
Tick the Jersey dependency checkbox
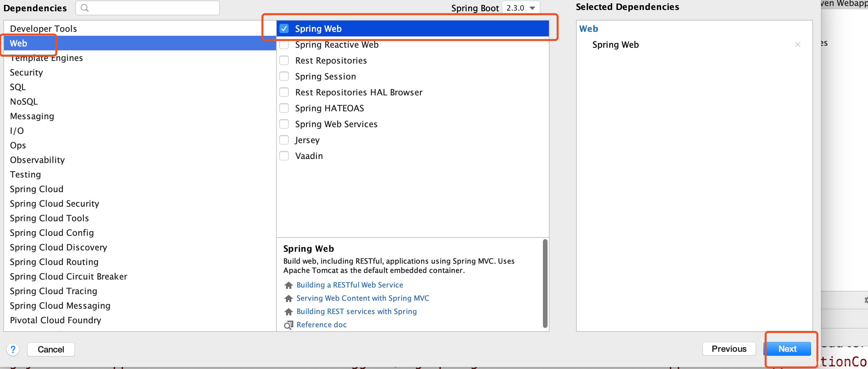284,140
